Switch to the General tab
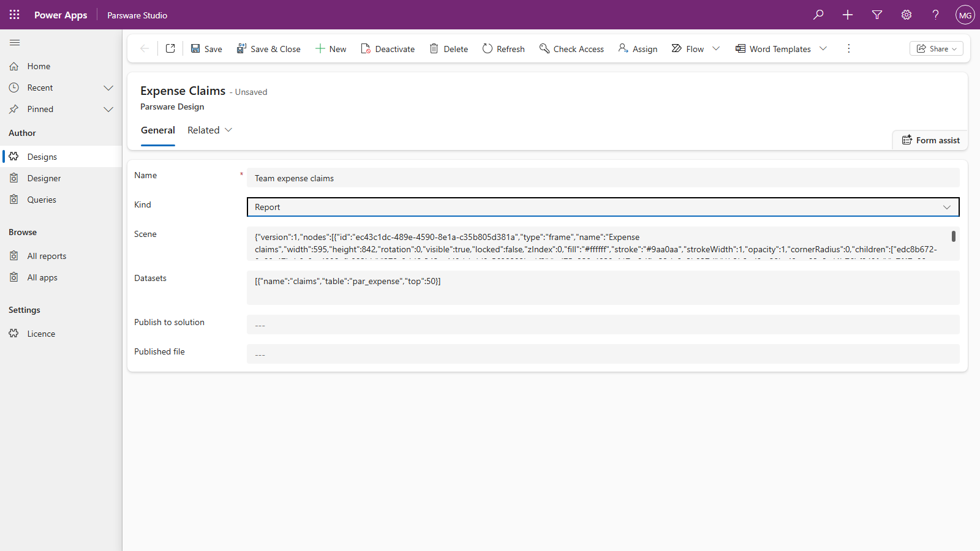Screen dimensions: 980x551 [158, 130]
